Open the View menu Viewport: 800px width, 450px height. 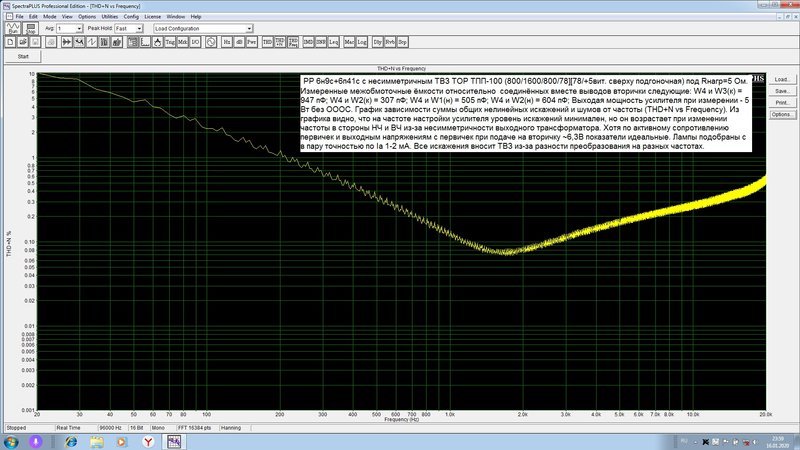coord(67,16)
